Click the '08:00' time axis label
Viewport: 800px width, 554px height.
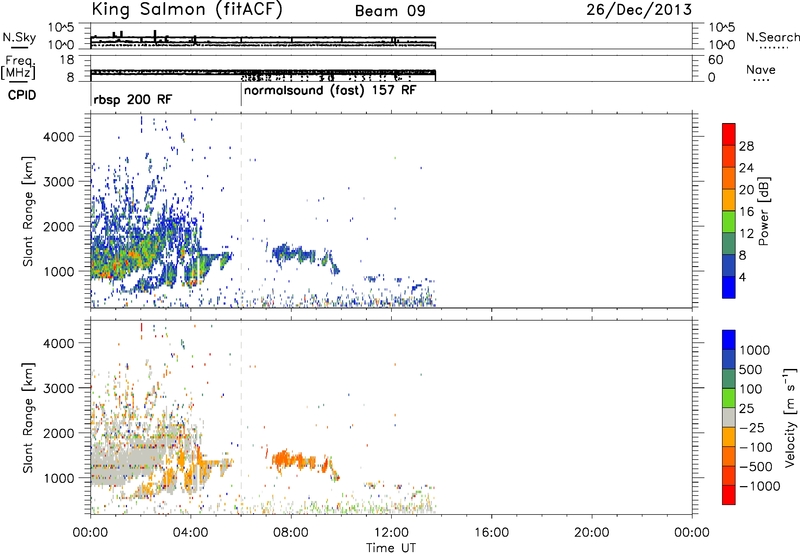click(291, 533)
